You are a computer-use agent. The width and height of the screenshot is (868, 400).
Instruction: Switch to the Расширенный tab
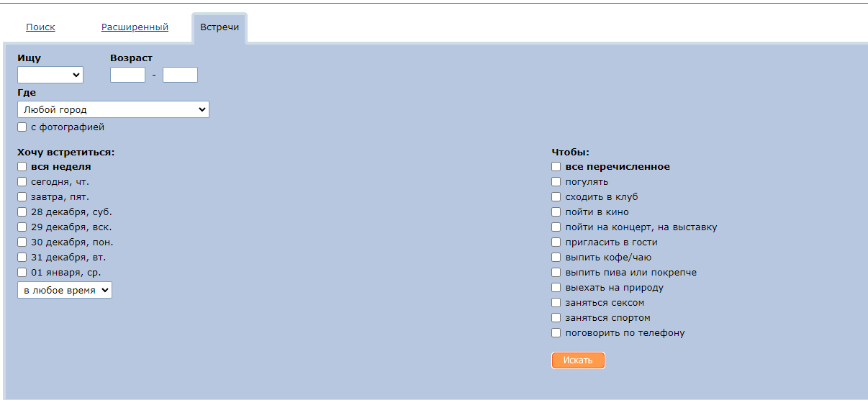[x=135, y=27]
